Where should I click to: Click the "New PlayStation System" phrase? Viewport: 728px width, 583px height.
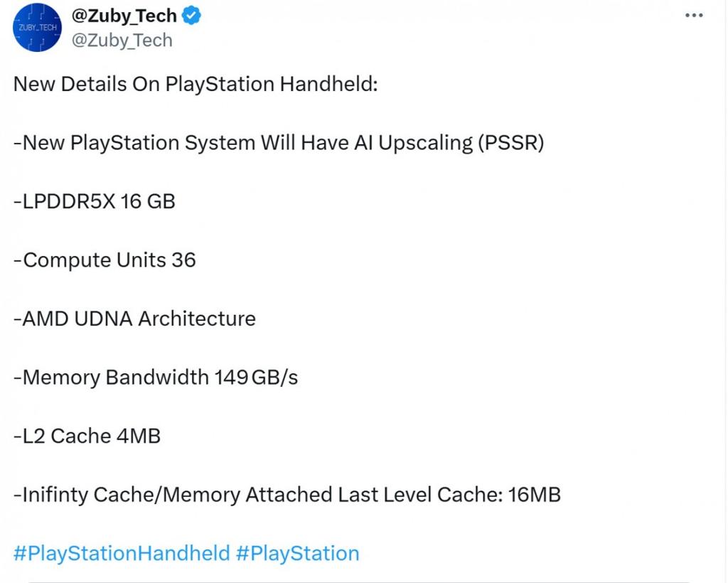pyautogui.click(x=139, y=143)
